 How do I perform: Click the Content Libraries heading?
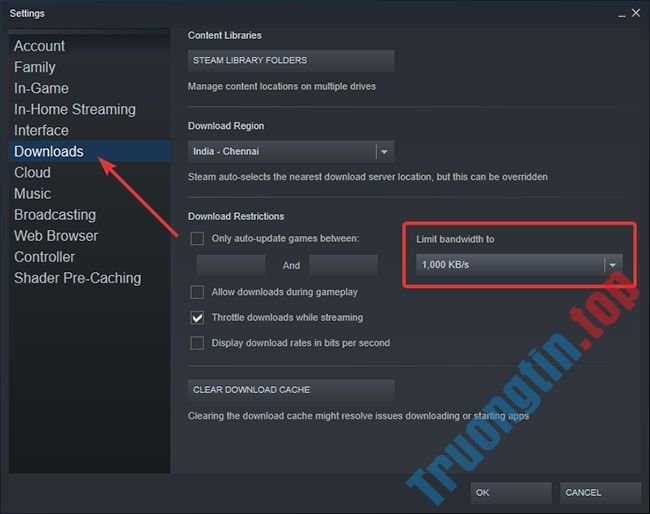coord(225,36)
